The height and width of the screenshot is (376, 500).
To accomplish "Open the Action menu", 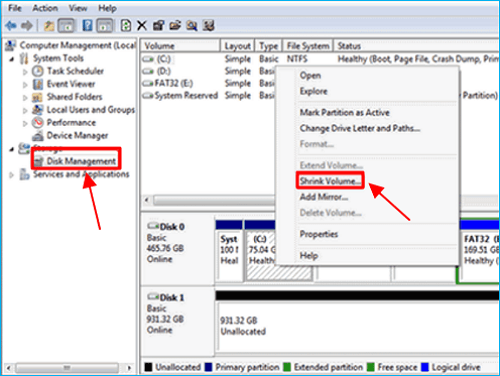I will [x=45, y=8].
